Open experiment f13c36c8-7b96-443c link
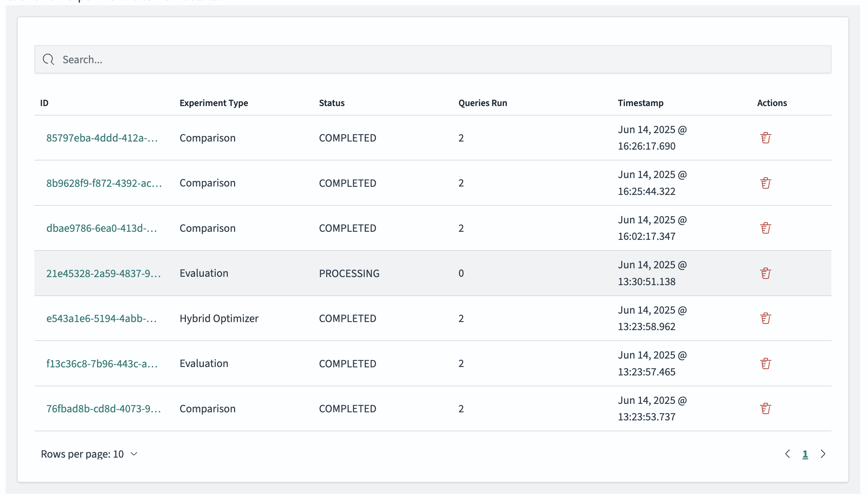 coord(102,363)
